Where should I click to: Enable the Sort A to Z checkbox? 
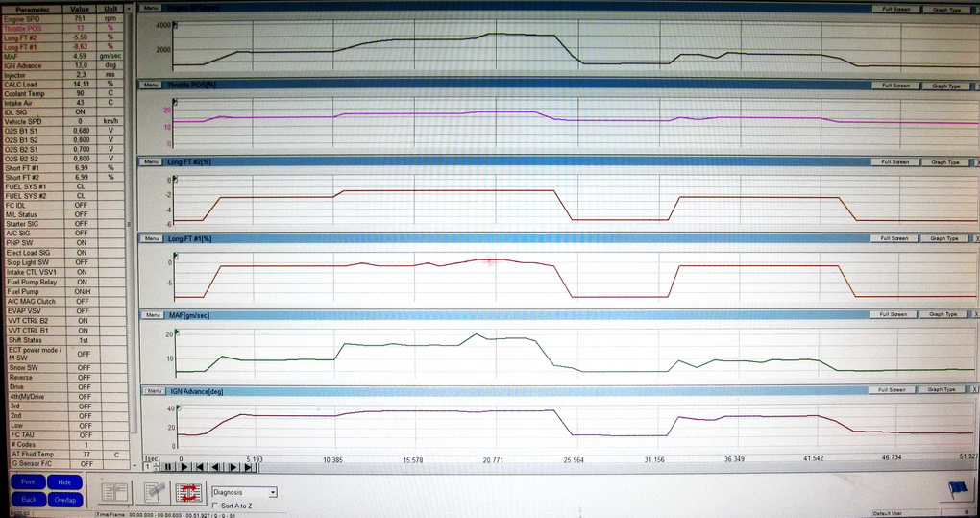214,505
